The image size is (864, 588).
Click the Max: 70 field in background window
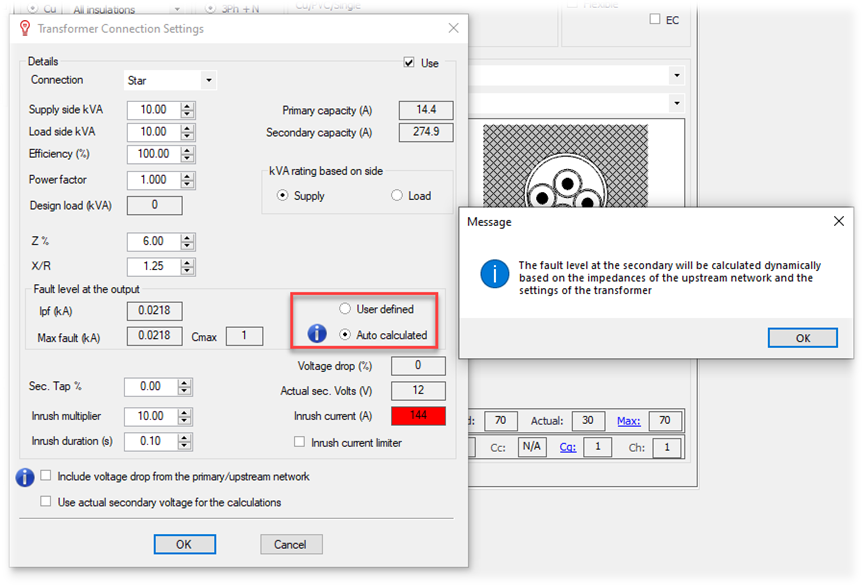(665, 421)
